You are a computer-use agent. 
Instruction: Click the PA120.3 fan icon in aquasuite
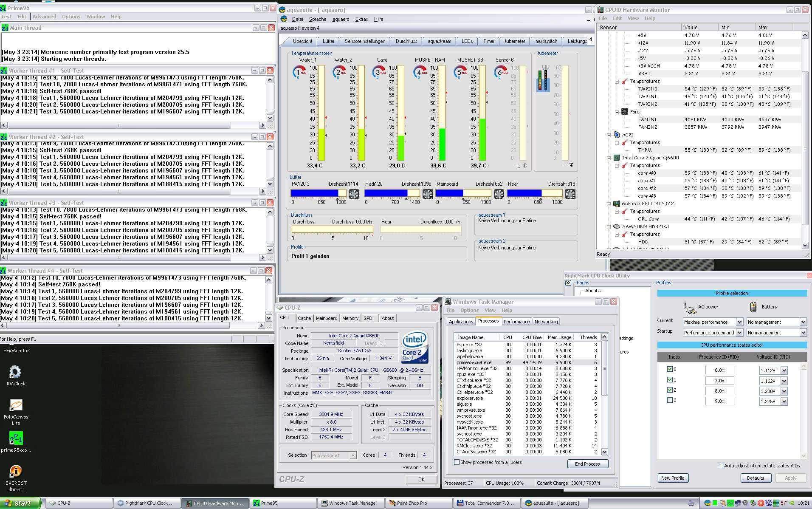[x=353, y=194]
